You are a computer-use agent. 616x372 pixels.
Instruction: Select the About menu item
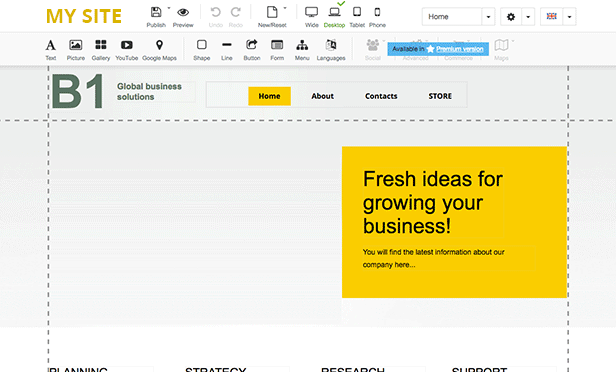pyautogui.click(x=323, y=96)
